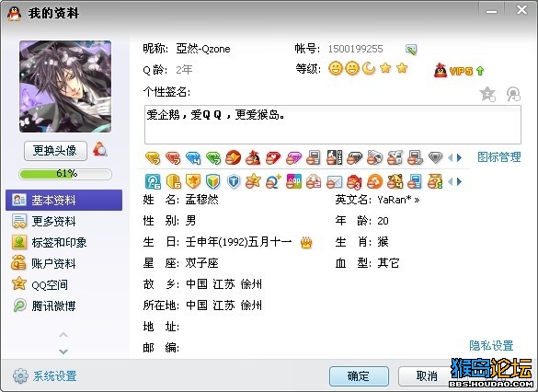Click the blue T shield icon

234,181
